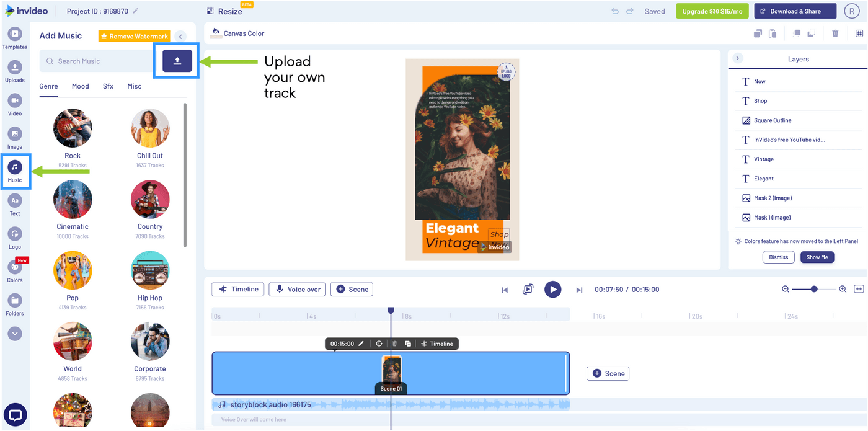Redo the last action
The image size is (868, 431).
pyautogui.click(x=630, y=11)
